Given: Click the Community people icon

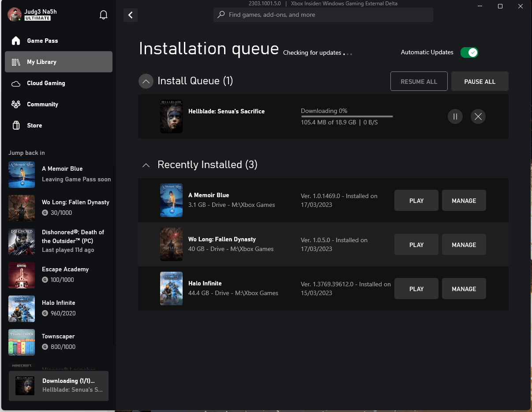Looking at the screenshot, I should point(16,105).
